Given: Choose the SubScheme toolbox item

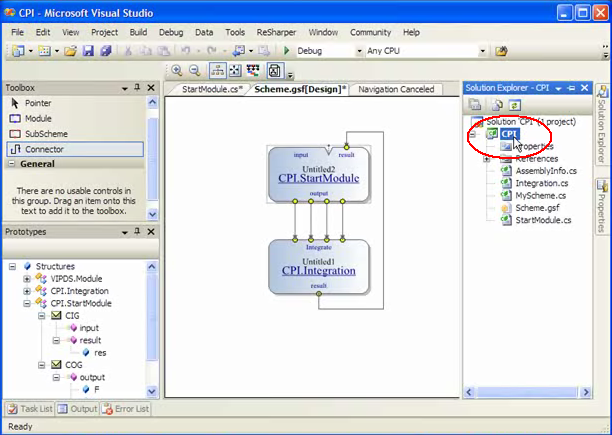Looking at the screenshot, I should (x=44, y=133).
